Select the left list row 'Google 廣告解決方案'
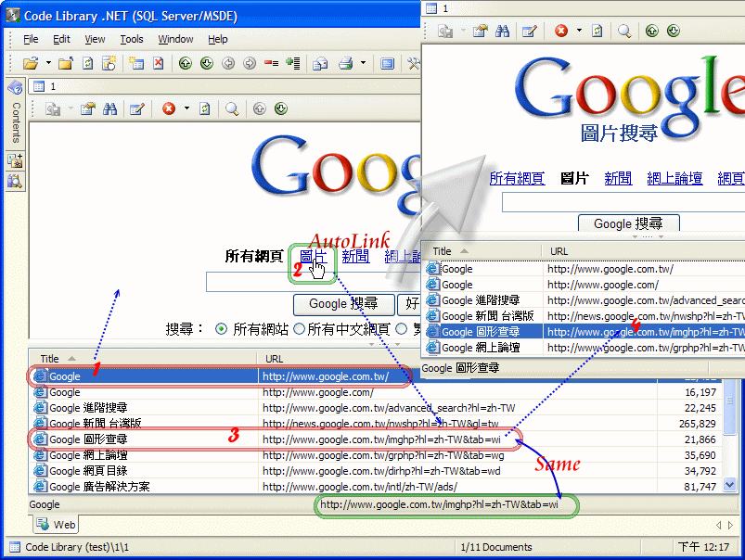 pyautogui.click(x=376, y=487)
